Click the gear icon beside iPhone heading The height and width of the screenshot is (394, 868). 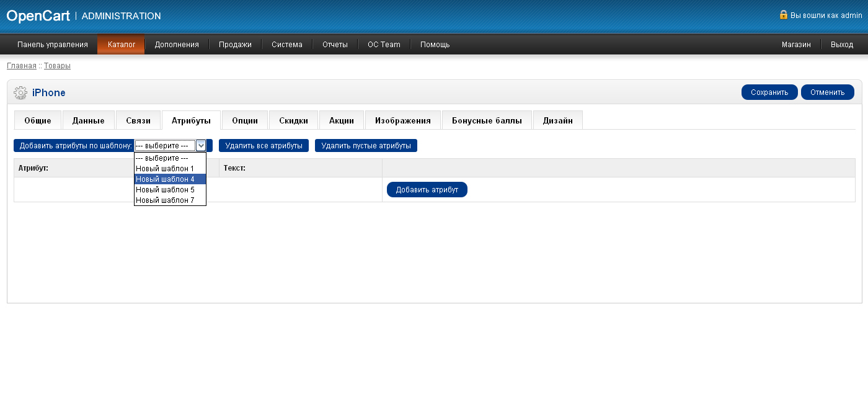point(20,92)
